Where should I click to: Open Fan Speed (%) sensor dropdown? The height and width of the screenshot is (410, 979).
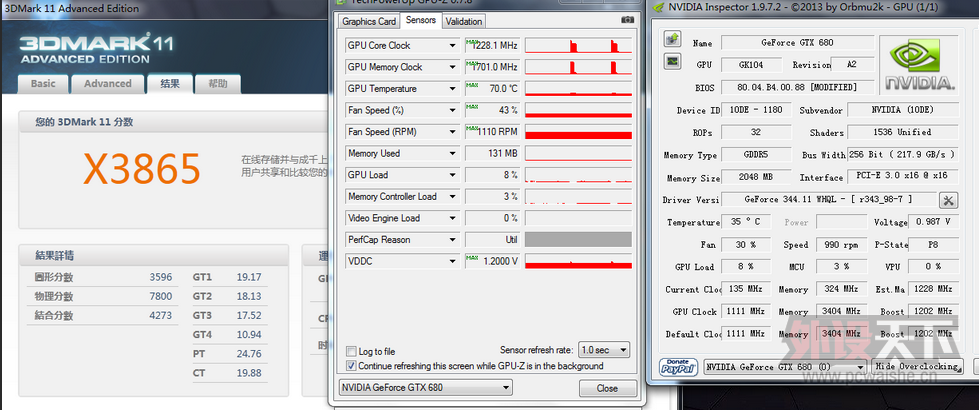[453, 110]
